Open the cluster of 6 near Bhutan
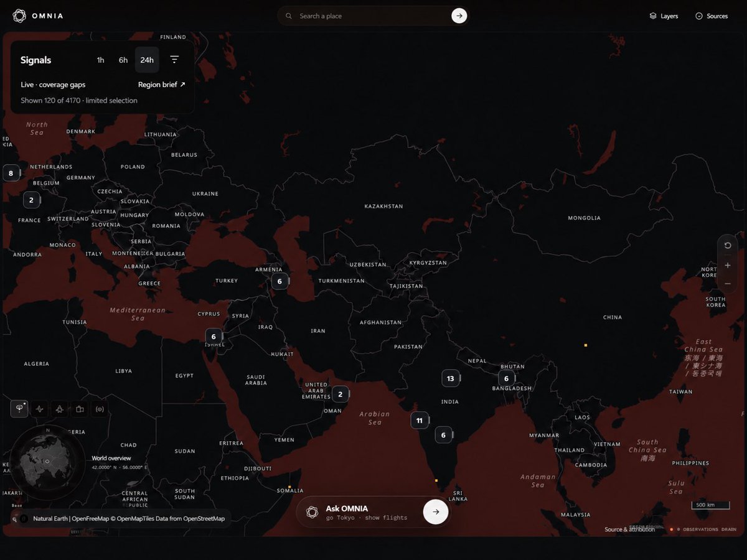 (507, 379)
